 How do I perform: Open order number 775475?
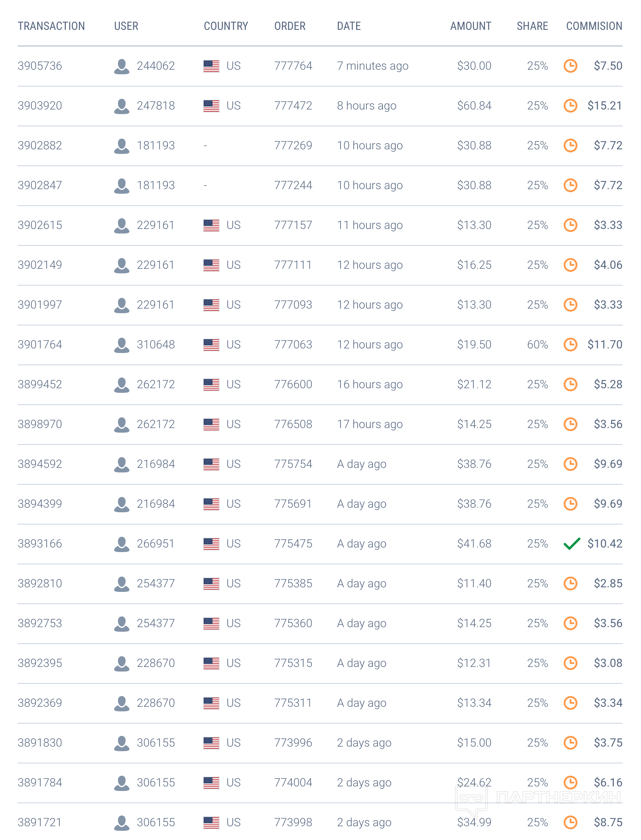click(293, 544)
